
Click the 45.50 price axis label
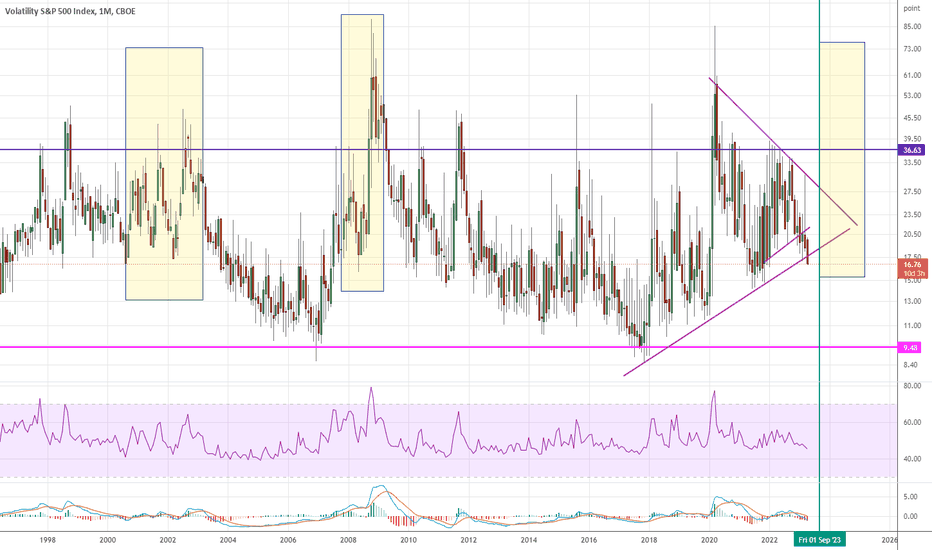click(912, 118)
